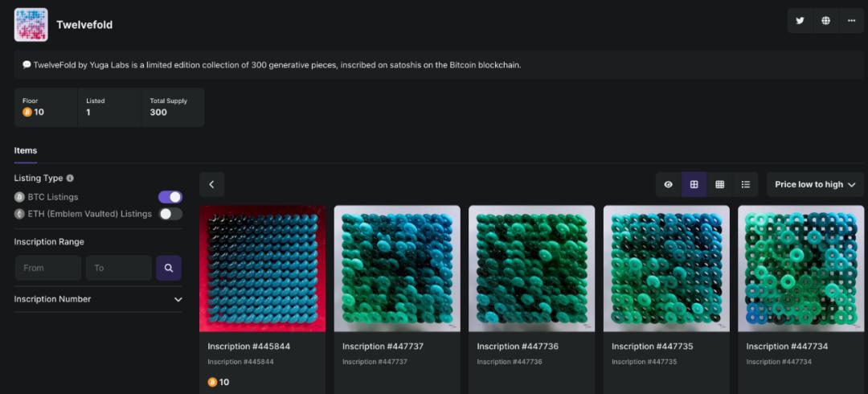The height and width of the screenshot is (394, 868).
Task: Open the Price low to high dropdown
Action: pos(815,184)
